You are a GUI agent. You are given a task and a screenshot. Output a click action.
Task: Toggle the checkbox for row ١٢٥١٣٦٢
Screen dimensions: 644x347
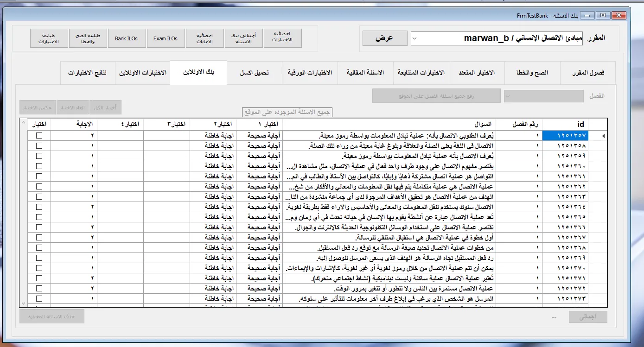(x=39, y=186)
